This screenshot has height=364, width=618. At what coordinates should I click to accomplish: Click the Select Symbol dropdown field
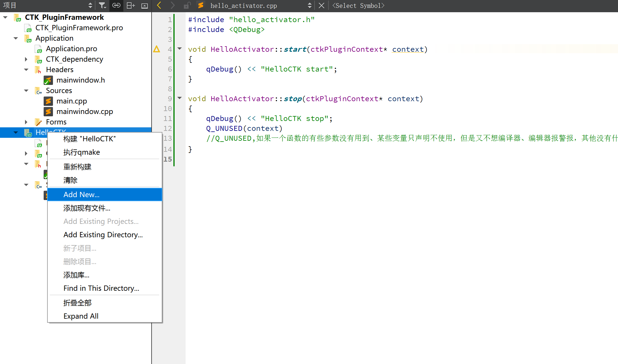(360, 6)
